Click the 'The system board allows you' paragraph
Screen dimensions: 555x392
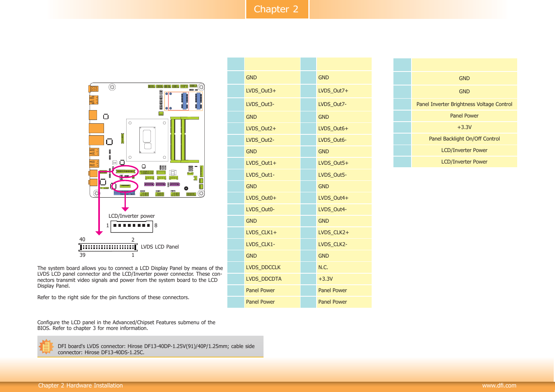point(130,277)
